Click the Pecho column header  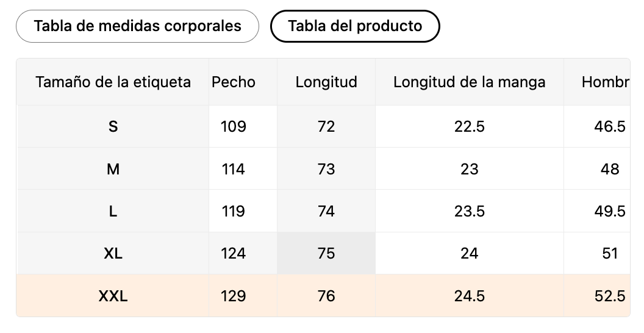[x=234, y=82]
